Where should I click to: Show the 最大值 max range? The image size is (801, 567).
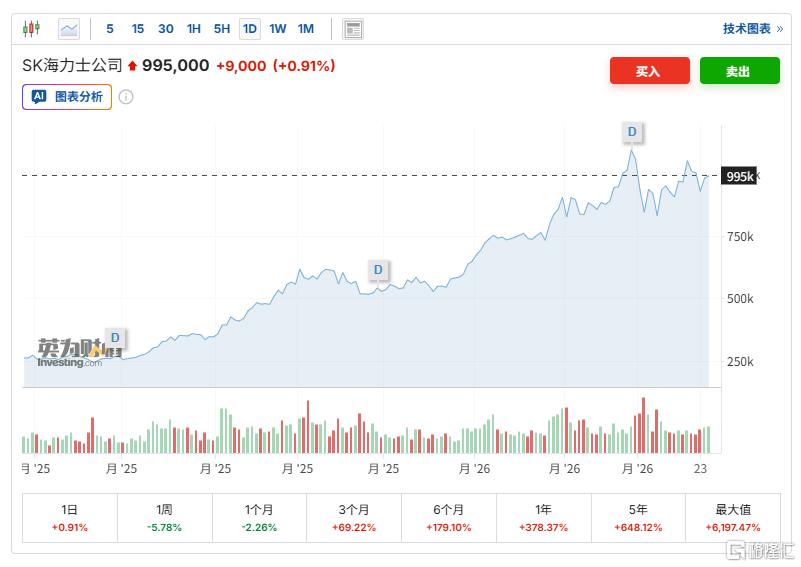tap(732, 517)
